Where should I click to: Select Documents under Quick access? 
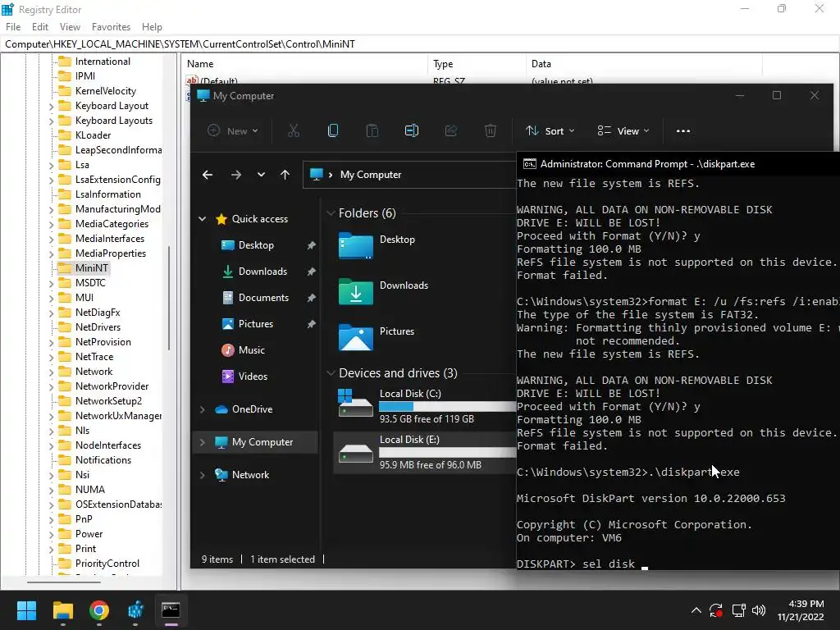[x=263, y=298]
